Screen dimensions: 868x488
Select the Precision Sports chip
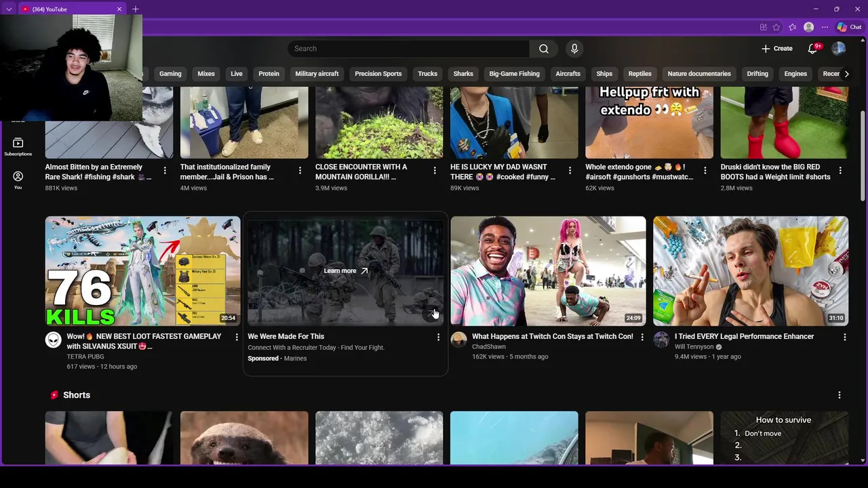[x=378, y=74]
